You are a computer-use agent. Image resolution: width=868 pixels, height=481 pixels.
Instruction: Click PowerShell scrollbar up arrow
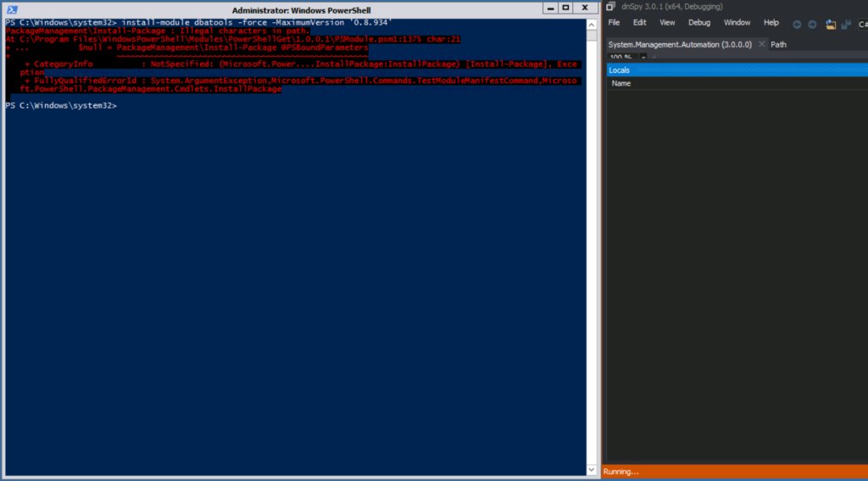tap(591, 23)
